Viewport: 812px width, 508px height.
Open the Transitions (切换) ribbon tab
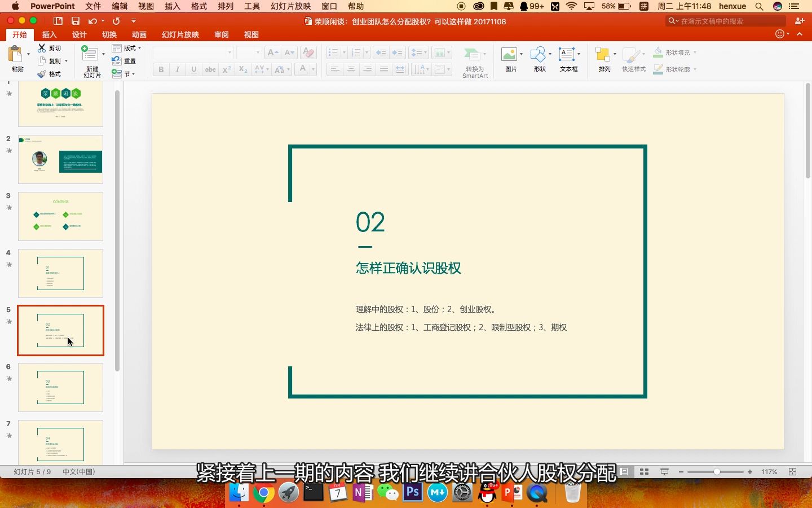(x=109, y=34)
